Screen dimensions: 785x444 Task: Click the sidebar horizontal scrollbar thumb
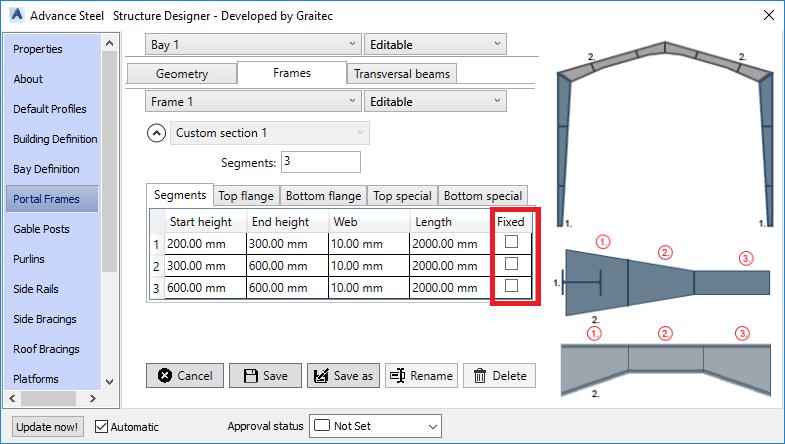coord(49,398)
